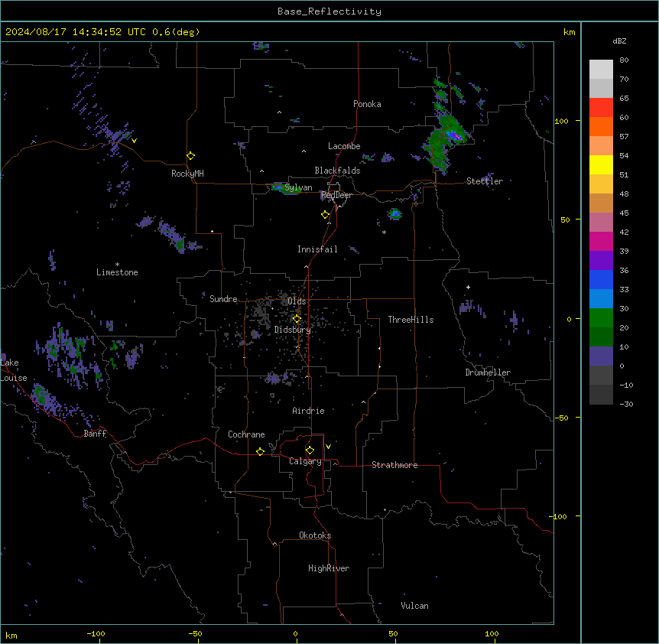659x644 pixels.
Task: Click the Drumheller label
Action: (x=488, y=372)
